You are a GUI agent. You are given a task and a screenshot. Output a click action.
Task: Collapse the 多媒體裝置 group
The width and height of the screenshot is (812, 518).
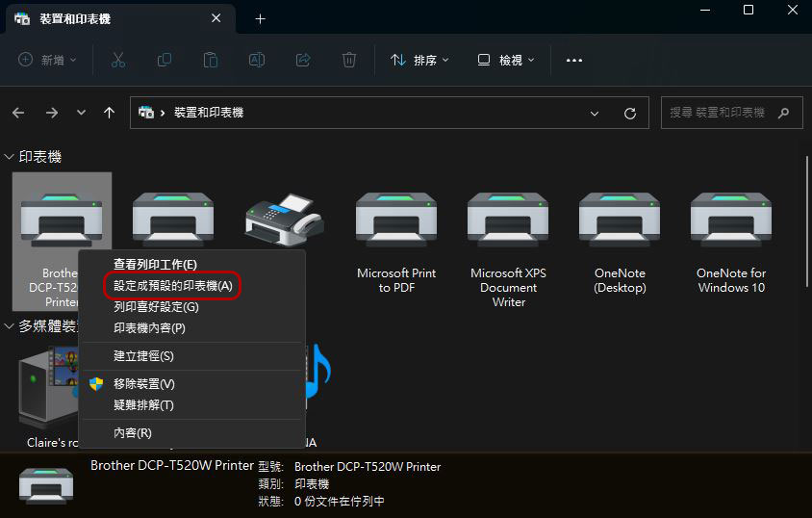click(9, 326)
